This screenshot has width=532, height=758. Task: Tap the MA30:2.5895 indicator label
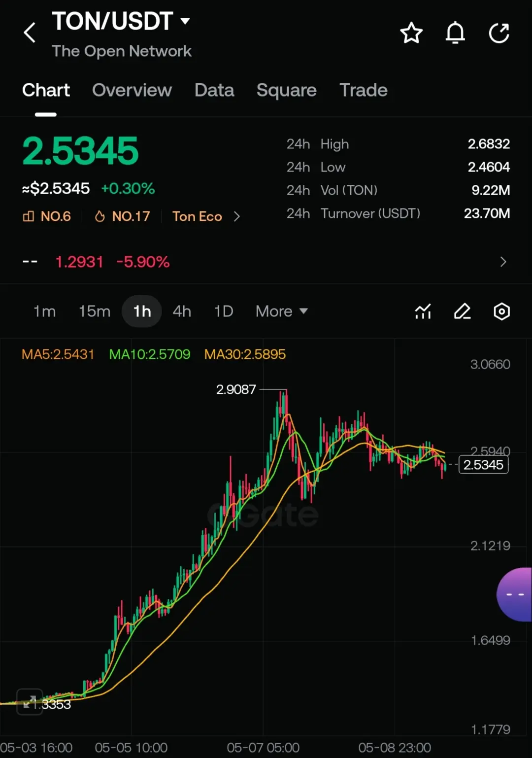245,354
